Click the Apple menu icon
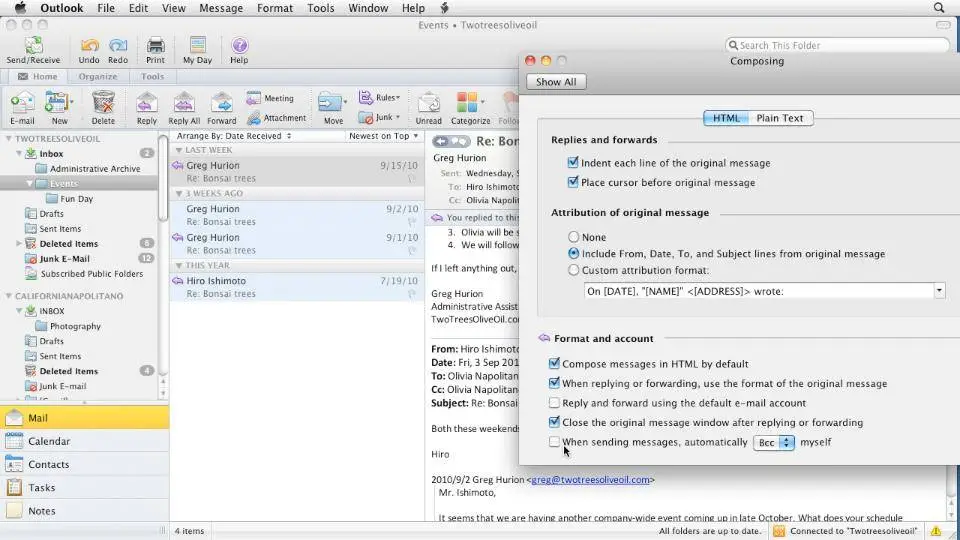This screenshot has width=960, height=540. [x=20, y=8]
